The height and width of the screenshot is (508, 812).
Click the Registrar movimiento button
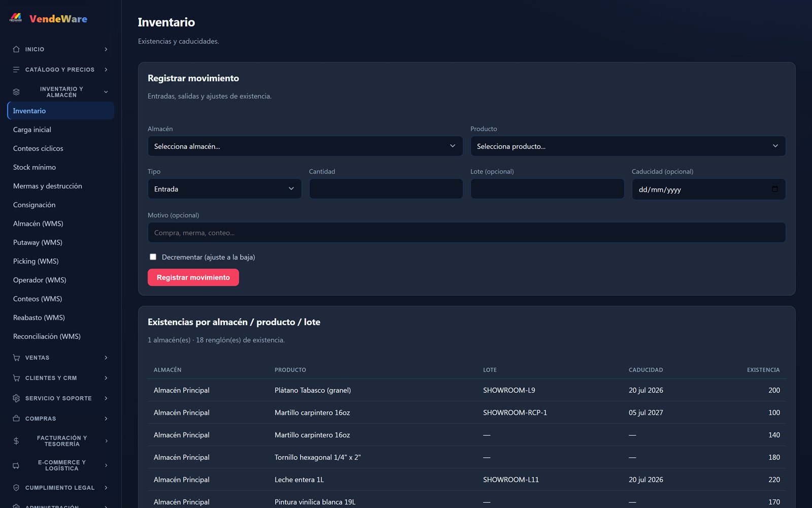[193, 277]
